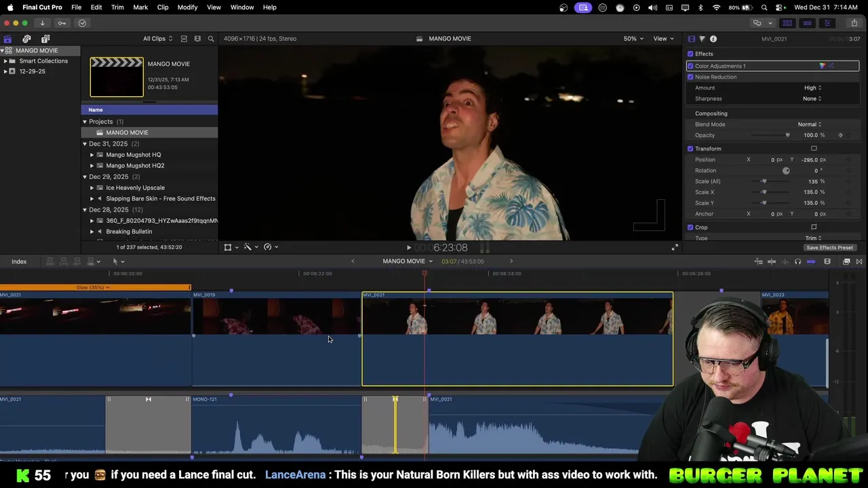Open the Info inspector tab
This screenshot has width=868, height=488.
(x=713, y=39)
